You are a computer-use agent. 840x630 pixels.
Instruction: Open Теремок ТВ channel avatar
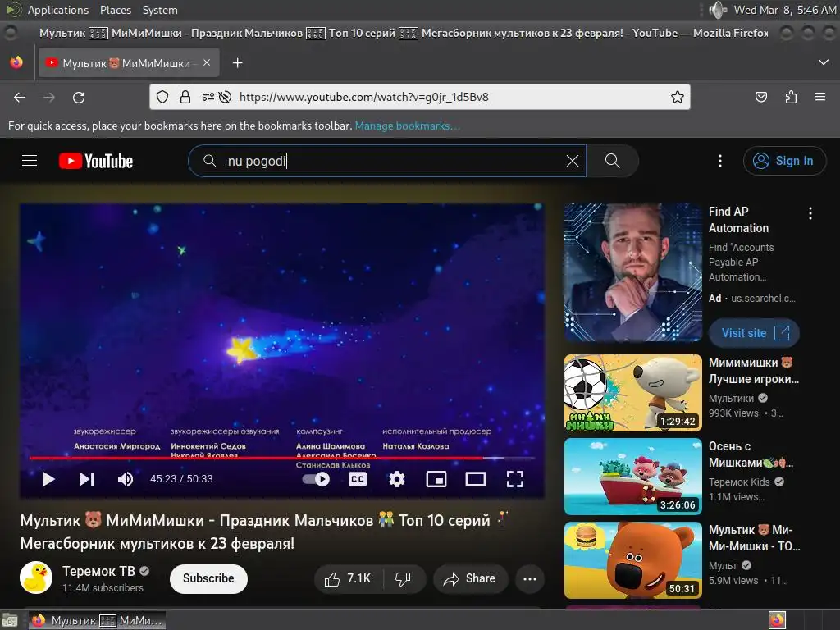36,578
